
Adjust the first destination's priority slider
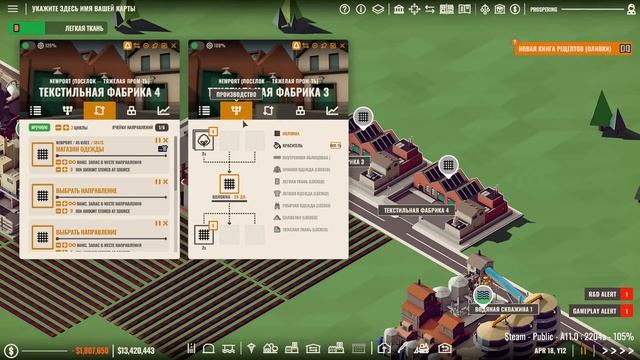click(x=111, y=156)
